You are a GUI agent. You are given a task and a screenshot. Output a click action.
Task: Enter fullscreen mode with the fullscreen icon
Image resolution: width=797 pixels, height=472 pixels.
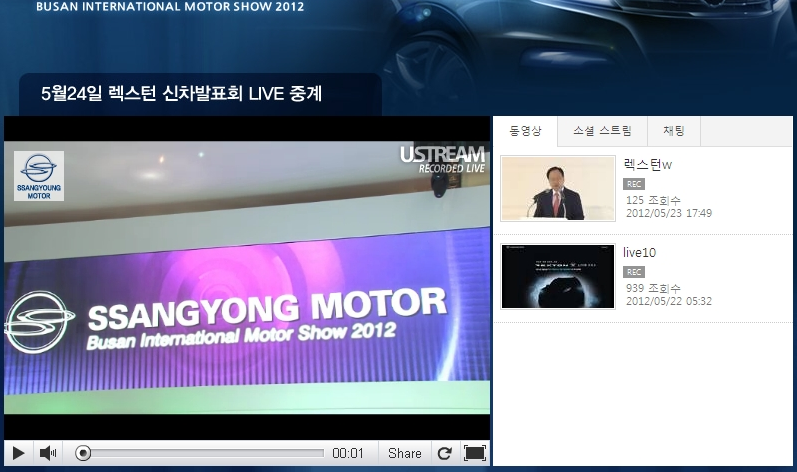475,453
